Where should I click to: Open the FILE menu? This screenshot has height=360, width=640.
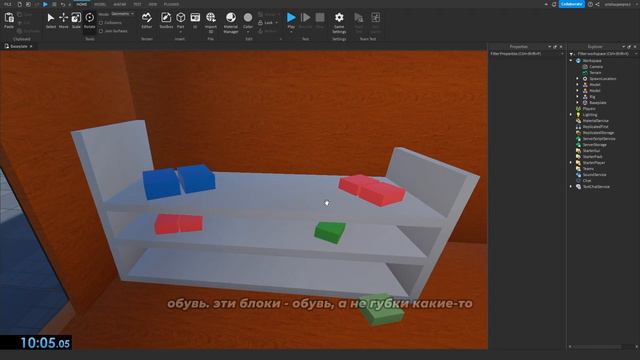8,4
